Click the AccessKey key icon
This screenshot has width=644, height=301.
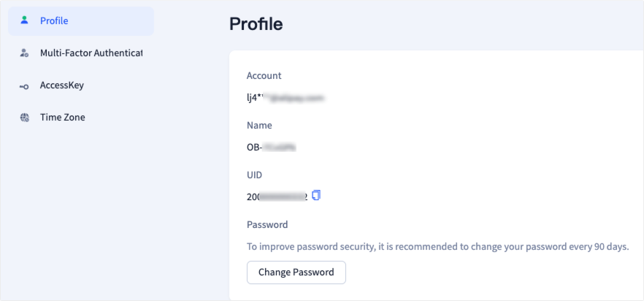coord(24,85)
